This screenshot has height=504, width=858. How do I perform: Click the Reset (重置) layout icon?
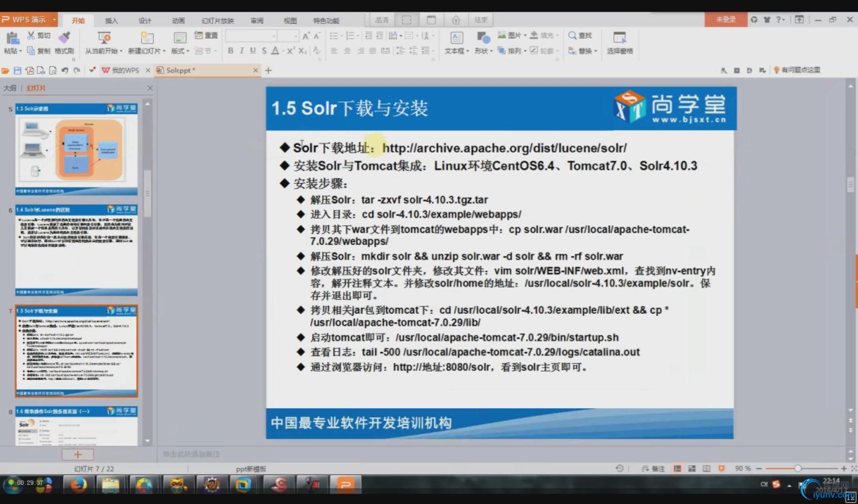[199, 35]
